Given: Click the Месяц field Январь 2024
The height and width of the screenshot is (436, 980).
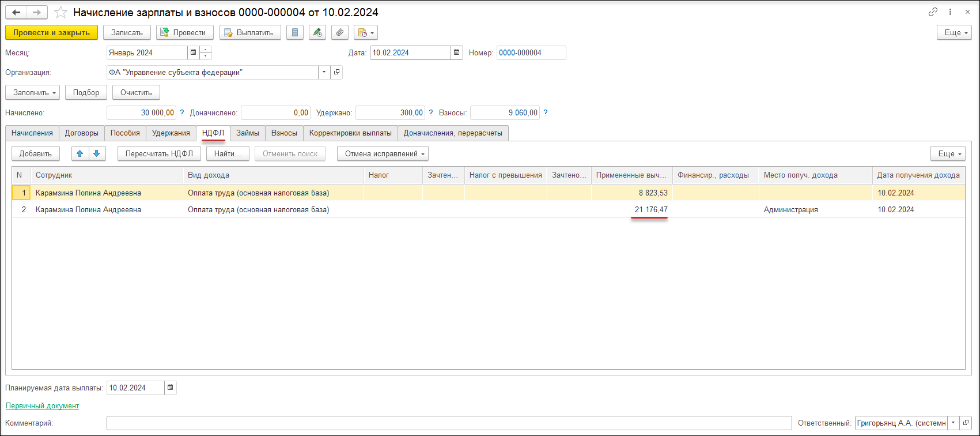Looking at the screenshot, I should (147, 52).
